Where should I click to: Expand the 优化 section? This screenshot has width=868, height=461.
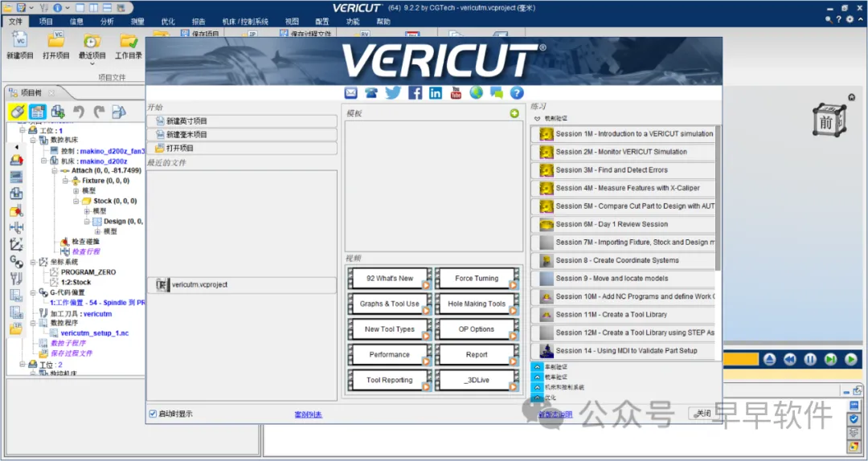tap(536, 398)
